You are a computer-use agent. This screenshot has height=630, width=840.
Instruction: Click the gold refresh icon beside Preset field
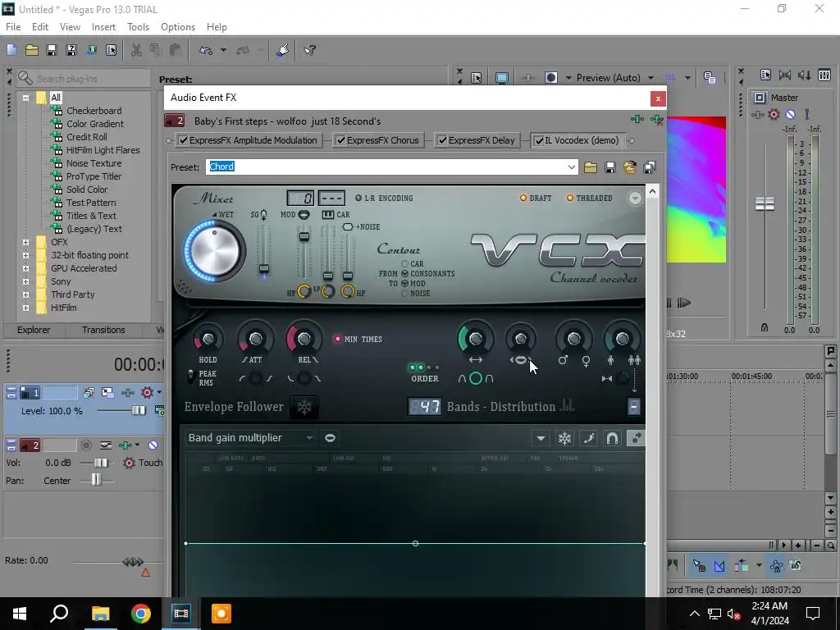[629, 167]
